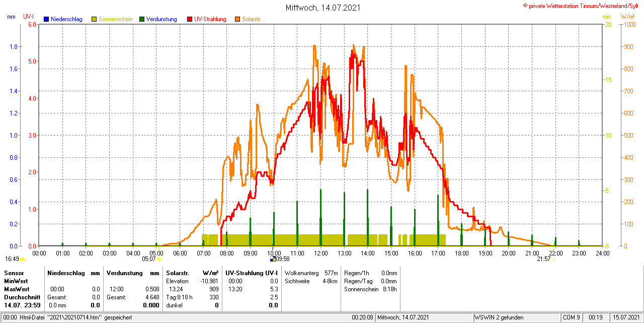Viewport: 644px width, 323px height.
Task: Select the Niederschlag legend label
Action: [66, 19]
